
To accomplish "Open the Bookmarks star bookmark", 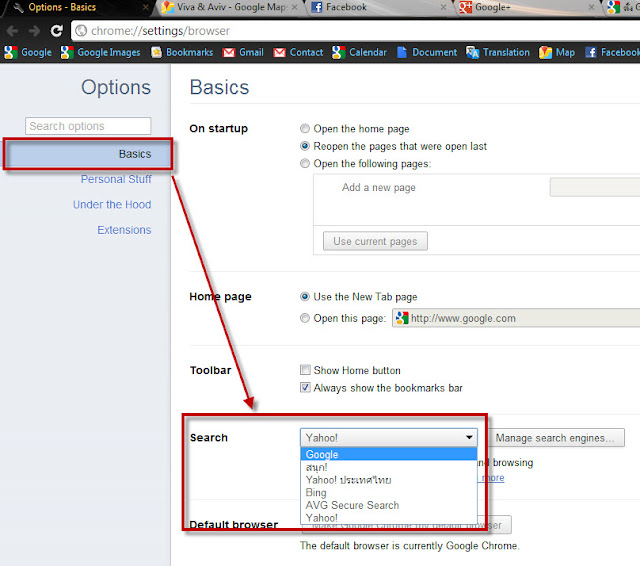I will (182, 52).
